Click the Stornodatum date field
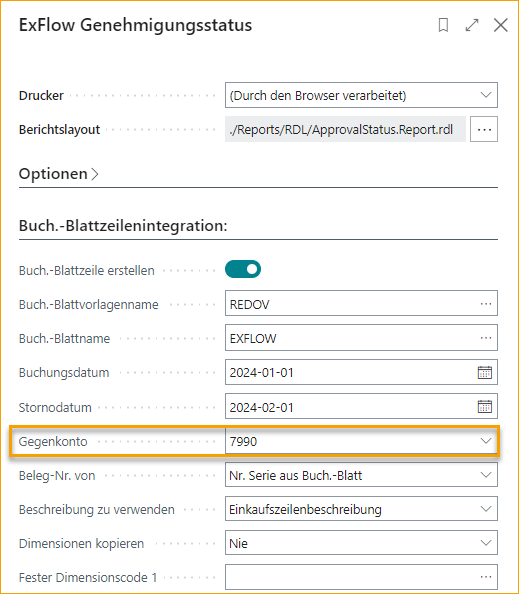This screenshot has height=594, width=519. pos(361,406)
